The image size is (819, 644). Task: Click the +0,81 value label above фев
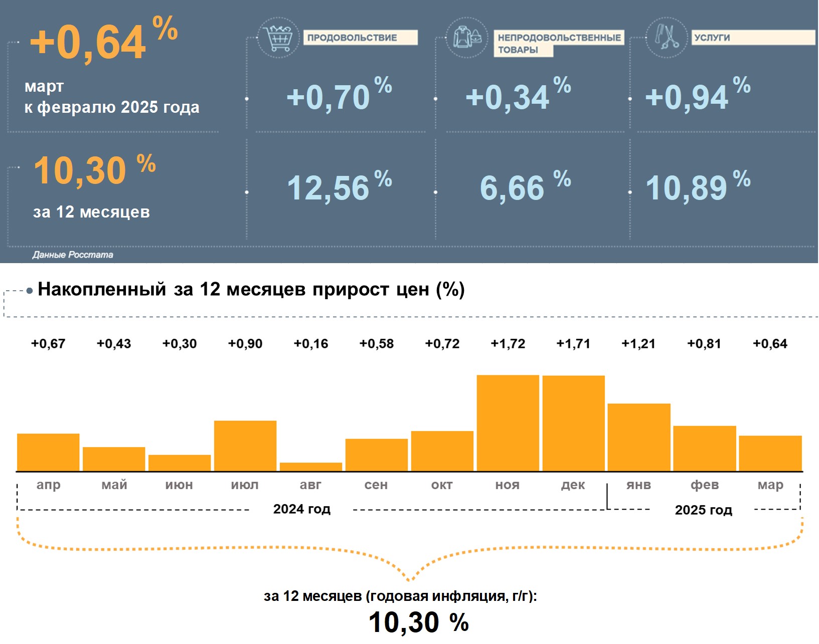[x=704, y=344]
